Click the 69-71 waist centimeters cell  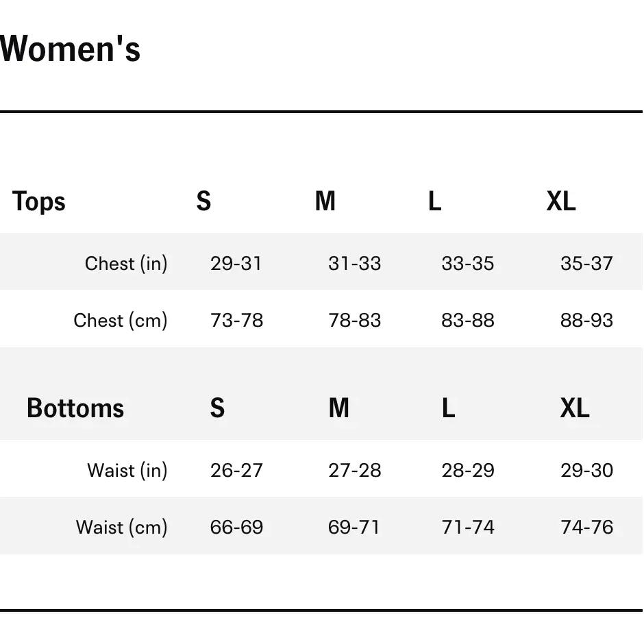[x=354, y=527]
